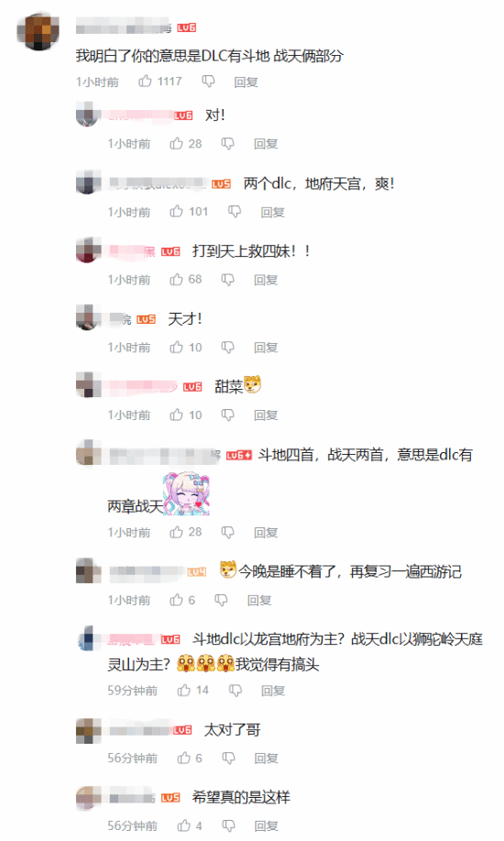Like the top comment with 1117 likes
504x841 pixels.
tap(146, 81)
